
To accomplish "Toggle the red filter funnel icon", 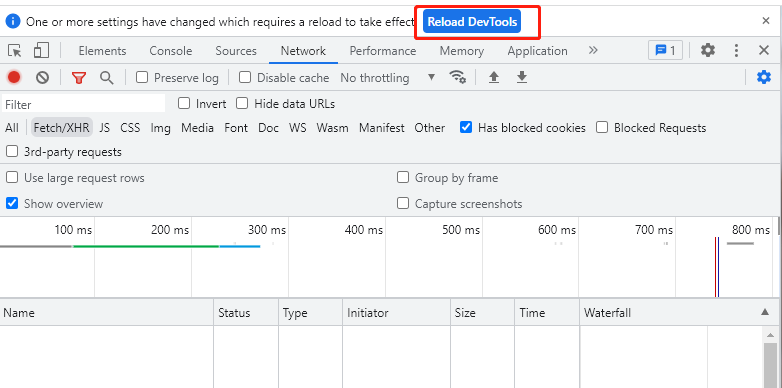I will (x=79, y=78).
